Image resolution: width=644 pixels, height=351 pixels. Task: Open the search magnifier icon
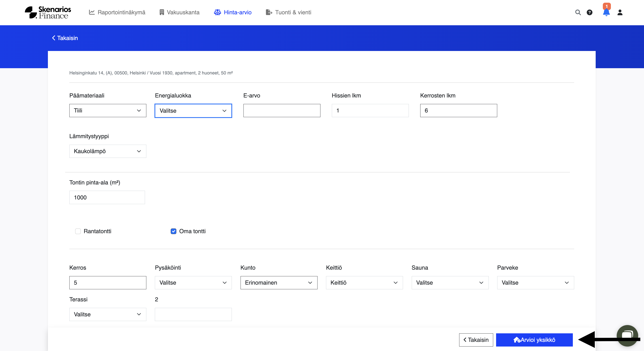click(x=578, y=13)
